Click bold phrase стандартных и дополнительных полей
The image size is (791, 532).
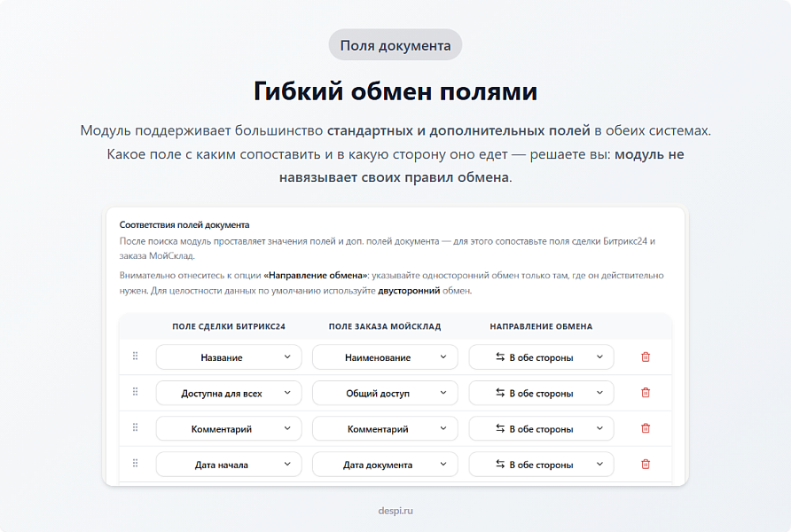point(458,130)
